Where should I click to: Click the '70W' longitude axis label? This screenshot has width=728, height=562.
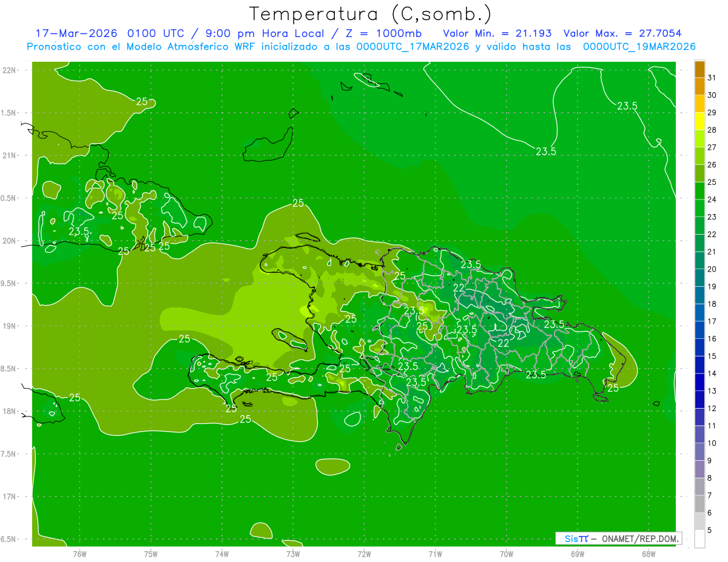pos(506,554)
